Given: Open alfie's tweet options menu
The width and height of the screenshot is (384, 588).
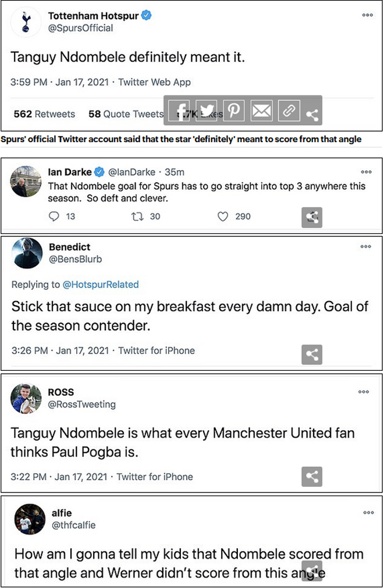Looking at the screenshot, I should [x=368, y=513].
